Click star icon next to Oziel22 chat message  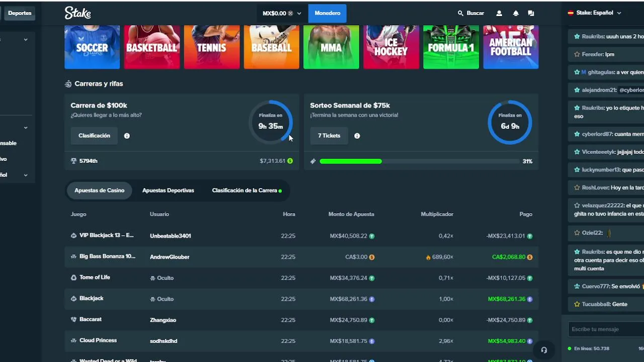tap(577, 233)
